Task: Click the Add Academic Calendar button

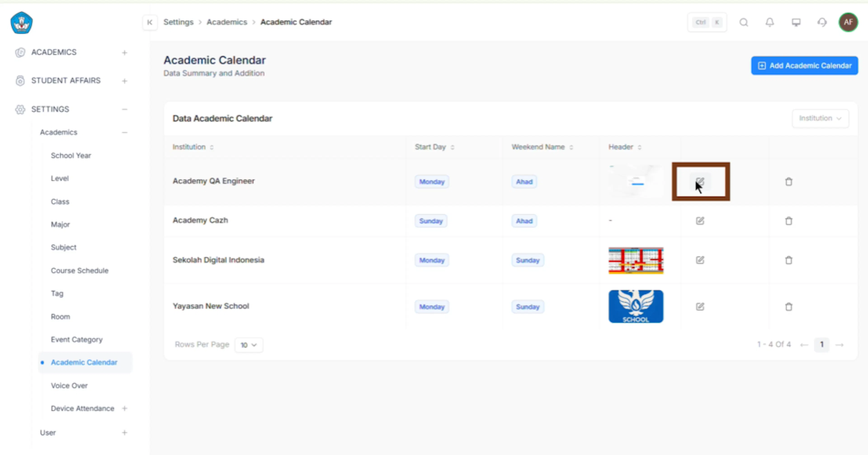Action: point(804,65)
